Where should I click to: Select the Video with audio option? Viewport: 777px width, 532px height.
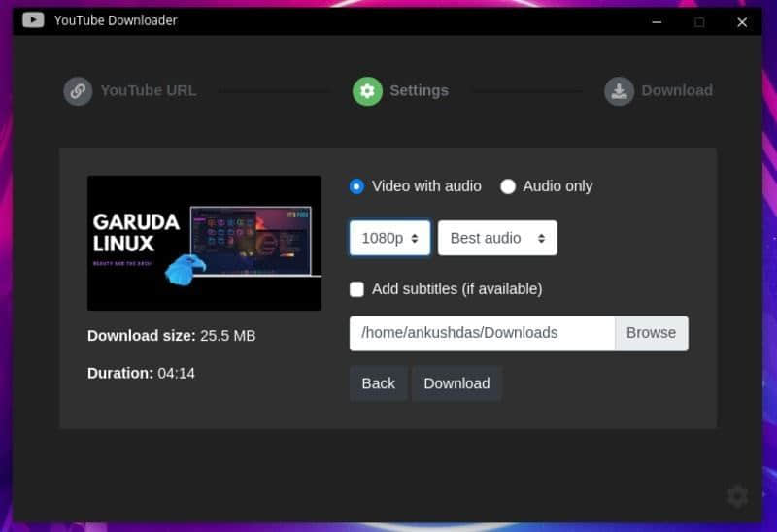pos(357,186)
